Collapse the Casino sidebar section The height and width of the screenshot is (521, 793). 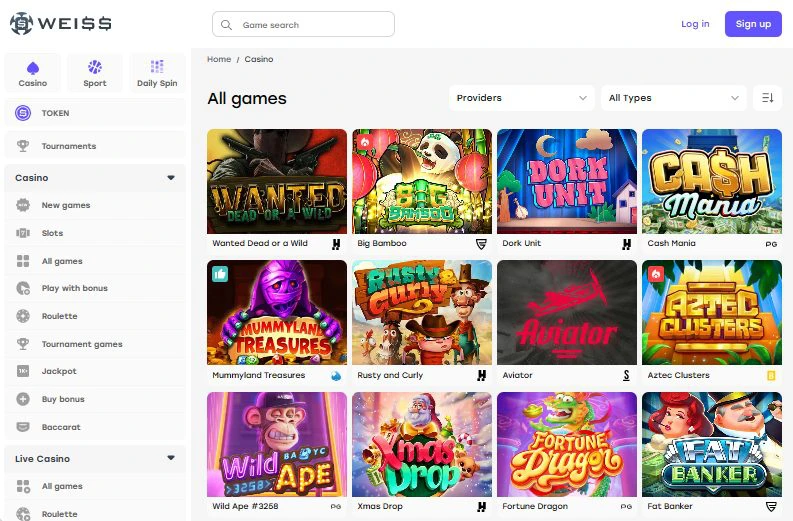pyautogui.click(x=171, y=178)
